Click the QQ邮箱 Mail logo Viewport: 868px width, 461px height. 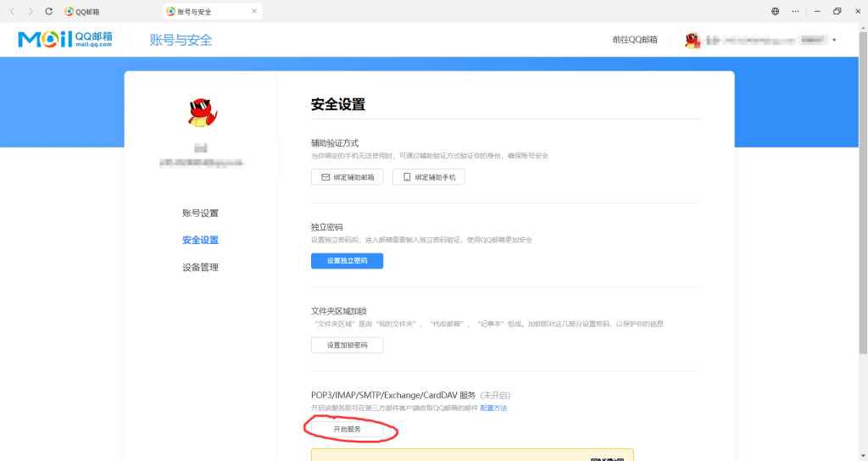[x=64, y=40]
